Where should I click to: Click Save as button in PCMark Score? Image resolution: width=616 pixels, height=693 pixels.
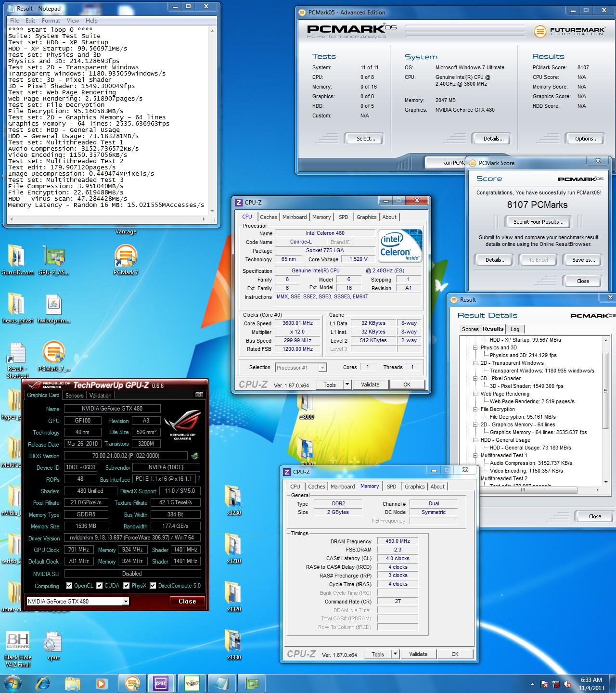[583, 260]
